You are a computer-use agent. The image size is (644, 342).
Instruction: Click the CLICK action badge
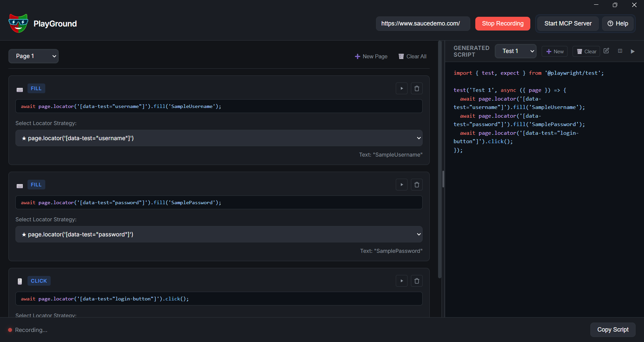tap(39, 281)
